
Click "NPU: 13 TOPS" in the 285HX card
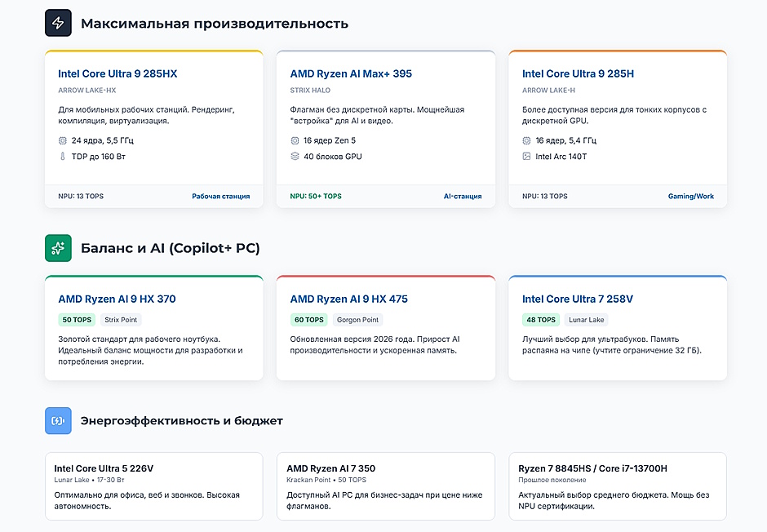tap(81, 196)
